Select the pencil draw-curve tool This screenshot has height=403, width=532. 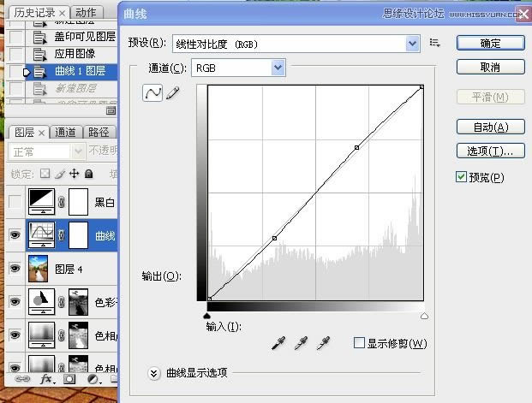[x=171, y=93]
